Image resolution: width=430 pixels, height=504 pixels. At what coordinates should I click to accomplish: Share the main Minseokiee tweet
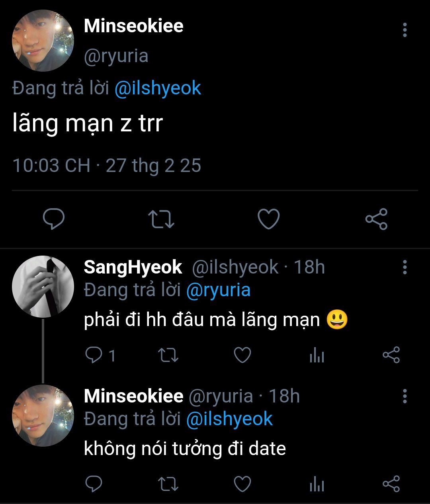376,219
